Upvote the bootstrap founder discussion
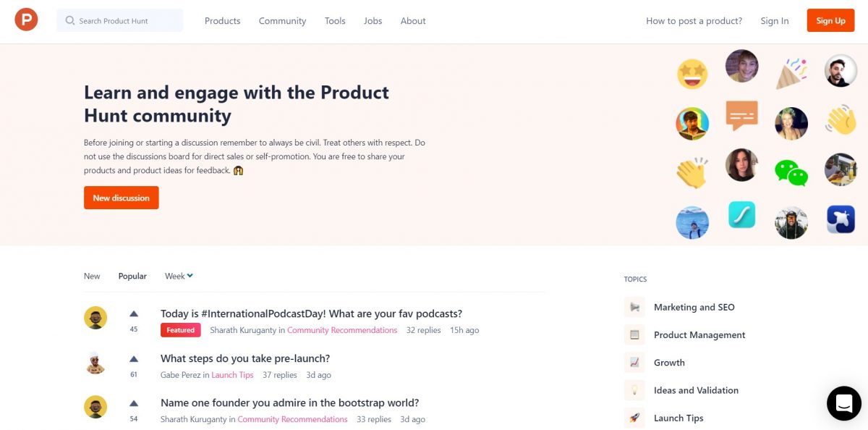This screenshot has width=868, height=430. pyautogui.click(x=134, y=403)
